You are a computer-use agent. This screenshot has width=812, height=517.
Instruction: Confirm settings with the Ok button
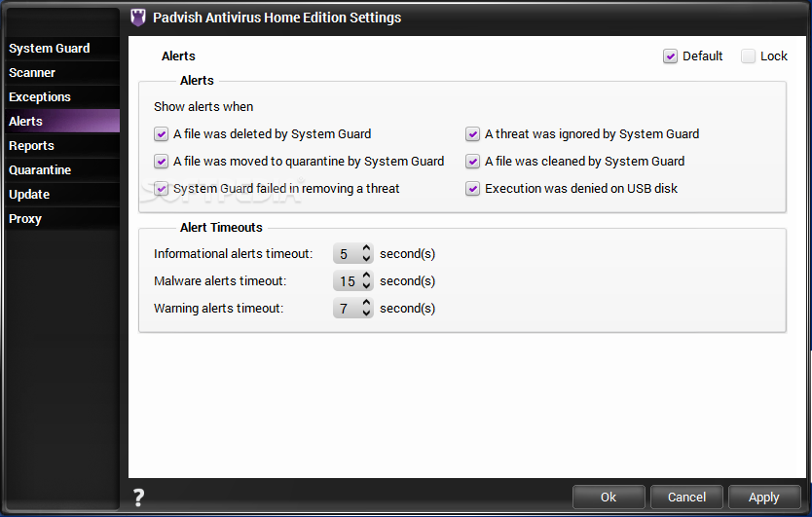[x=609, y=498]
